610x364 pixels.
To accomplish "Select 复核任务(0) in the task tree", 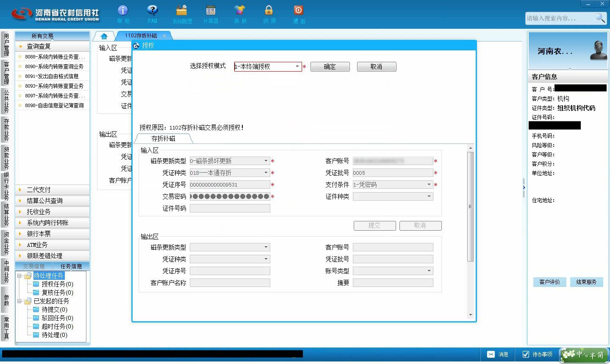I will [x=57, y=292].
